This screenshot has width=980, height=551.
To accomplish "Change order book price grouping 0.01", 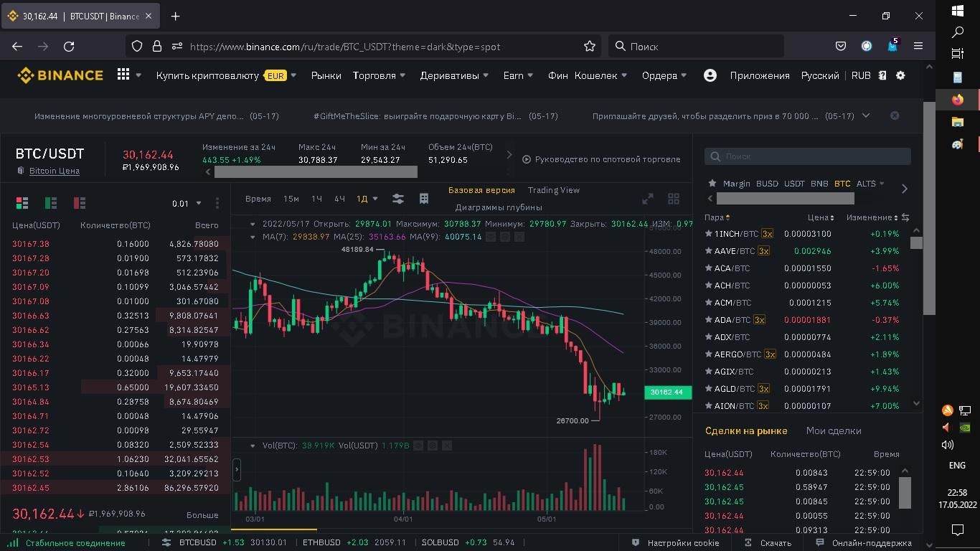I will pyautogui.click(x=187, y=203).
